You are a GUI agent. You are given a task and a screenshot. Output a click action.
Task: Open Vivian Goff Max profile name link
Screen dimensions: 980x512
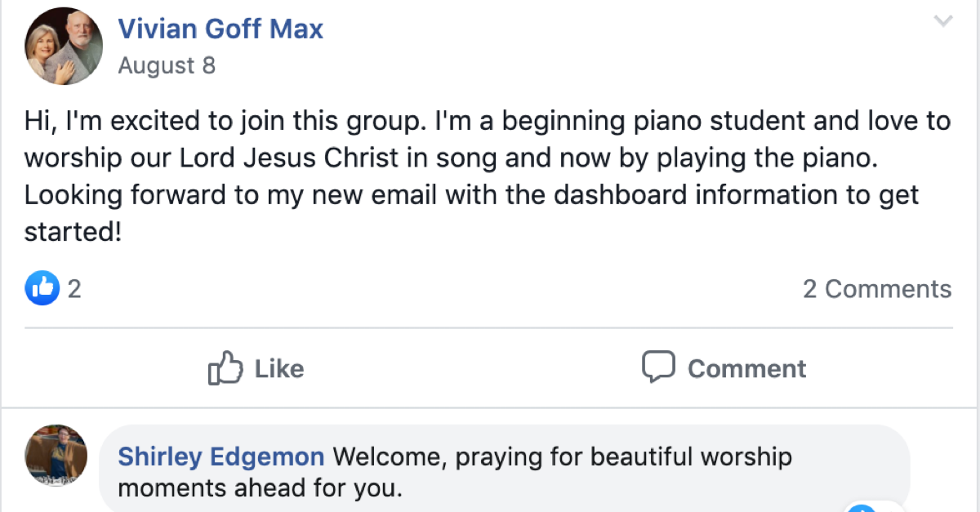220,29
